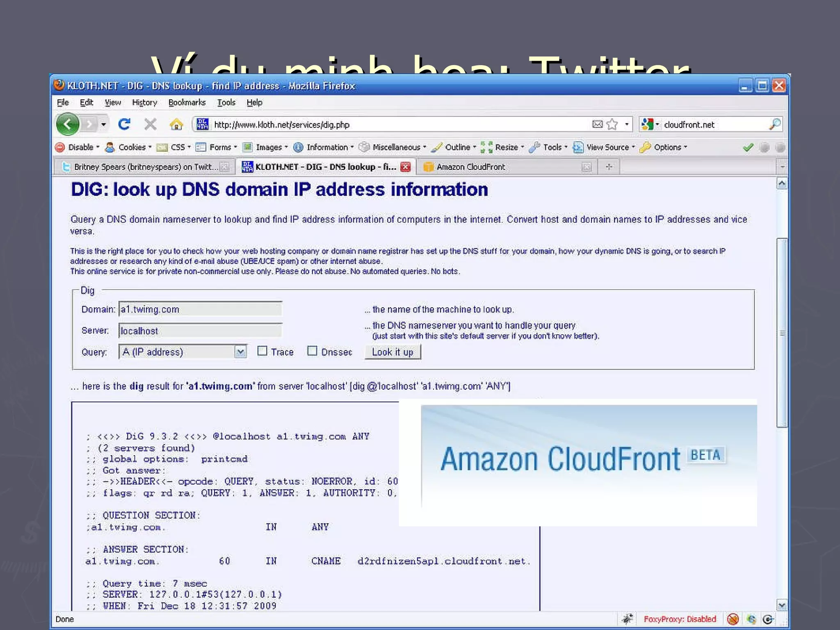Click the green Back navigation arrow
840x630 pixels.
click(x=68, y=124)
